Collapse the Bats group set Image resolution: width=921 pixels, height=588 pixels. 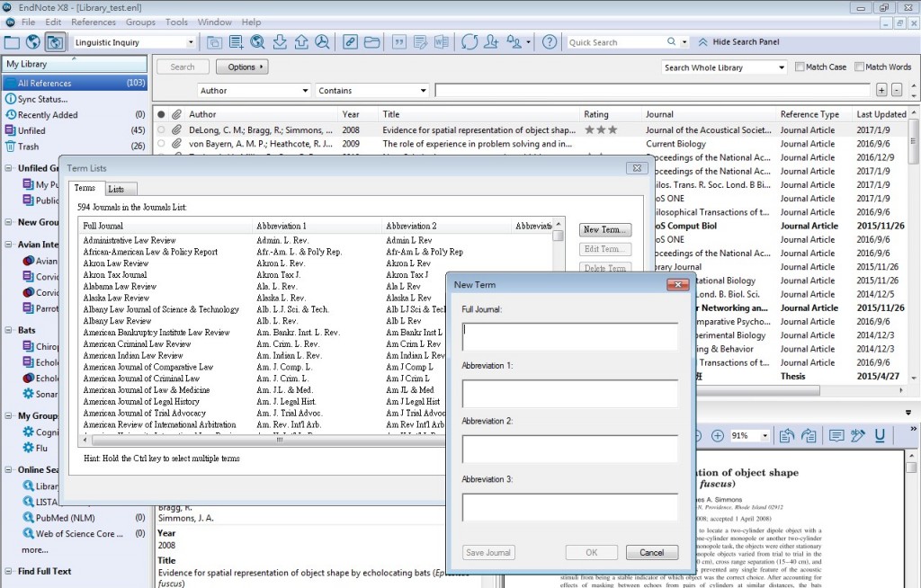tap(8, 330)
